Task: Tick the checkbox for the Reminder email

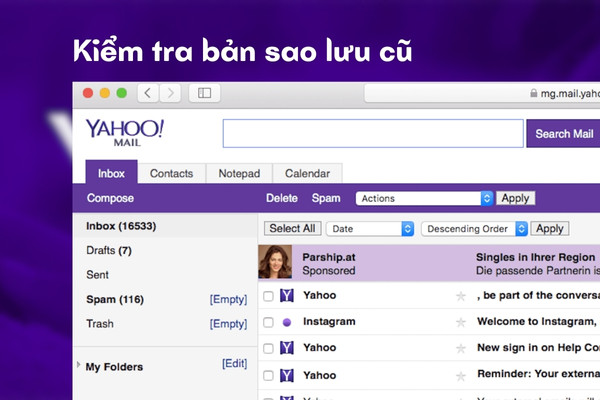Action: tap(268, 376)
